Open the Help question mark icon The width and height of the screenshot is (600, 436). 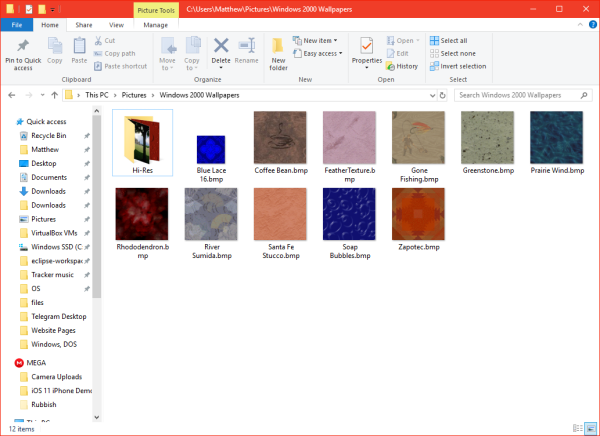[591, 23]
